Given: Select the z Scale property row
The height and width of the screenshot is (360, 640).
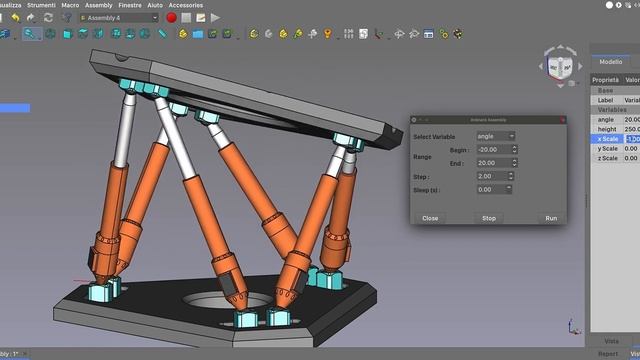Looking at the screenshot, I should (616, 158).
